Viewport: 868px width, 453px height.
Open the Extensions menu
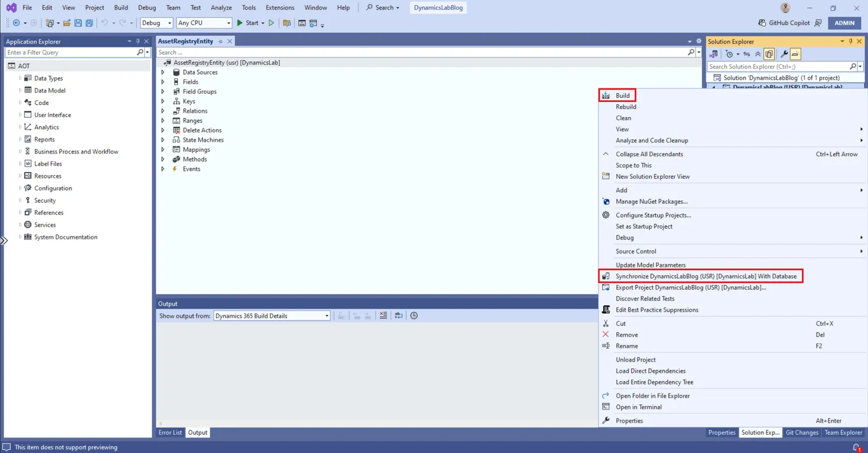(280, 8)
